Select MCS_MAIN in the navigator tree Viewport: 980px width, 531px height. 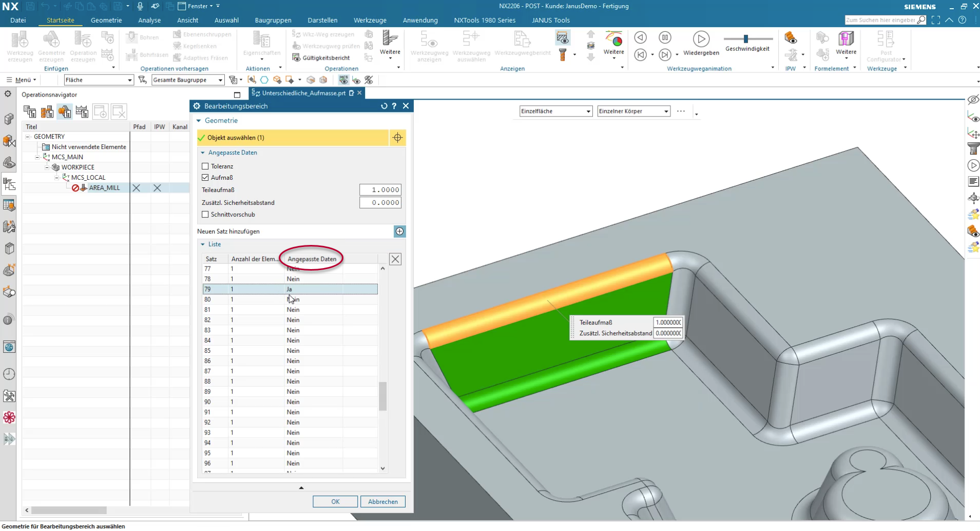[67, 157]
